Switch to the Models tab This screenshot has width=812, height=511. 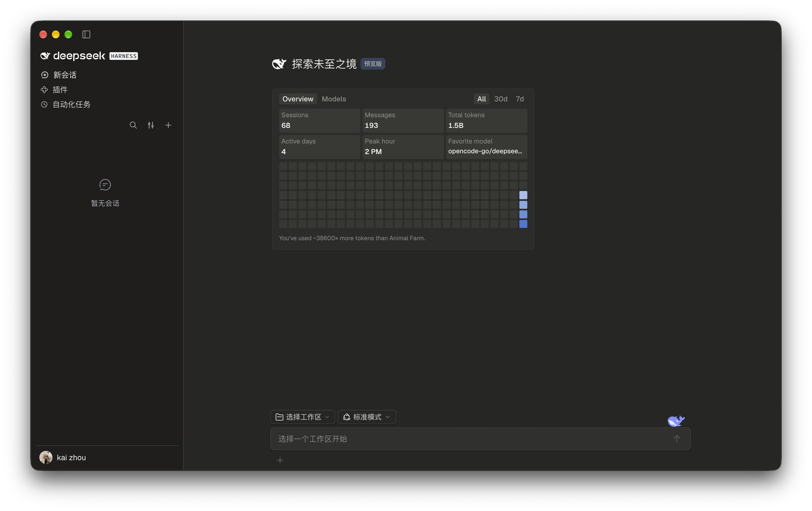[334, 99]
